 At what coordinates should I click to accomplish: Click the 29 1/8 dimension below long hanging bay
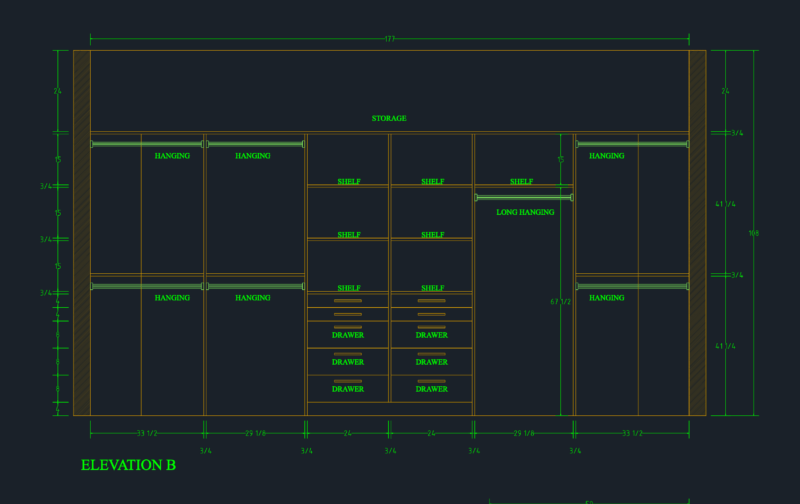click(524, 434)
